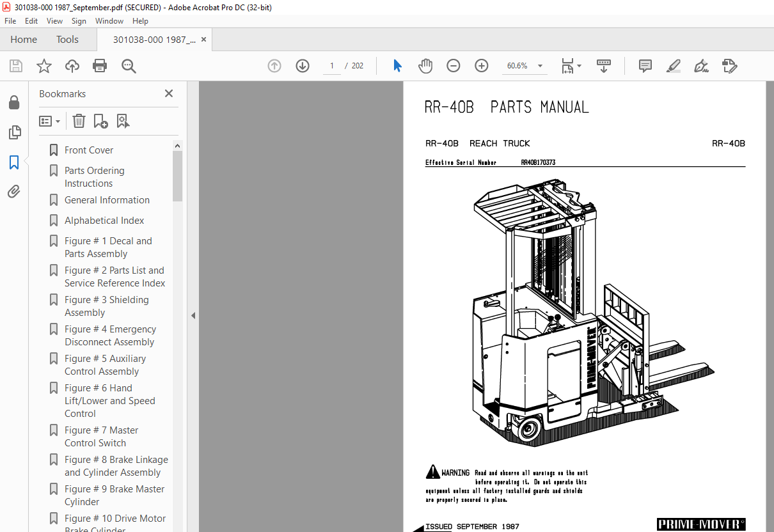Open Figure # 1 Decal bookmark
This screenshot has width=774, height=532.
[x=108, y=247]
